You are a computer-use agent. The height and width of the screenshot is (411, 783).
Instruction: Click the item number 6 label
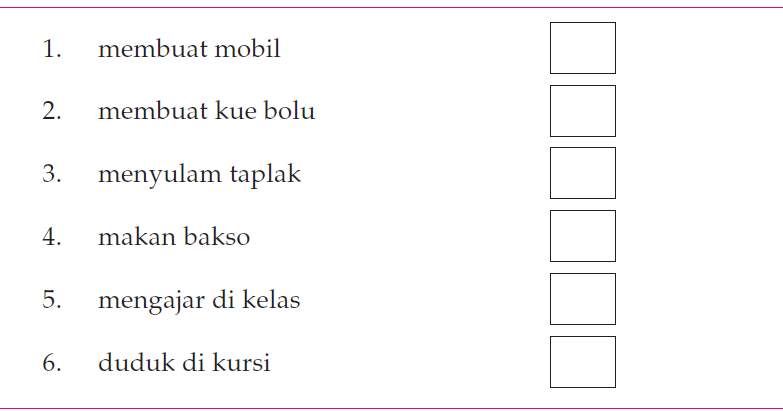pos(52,363)
